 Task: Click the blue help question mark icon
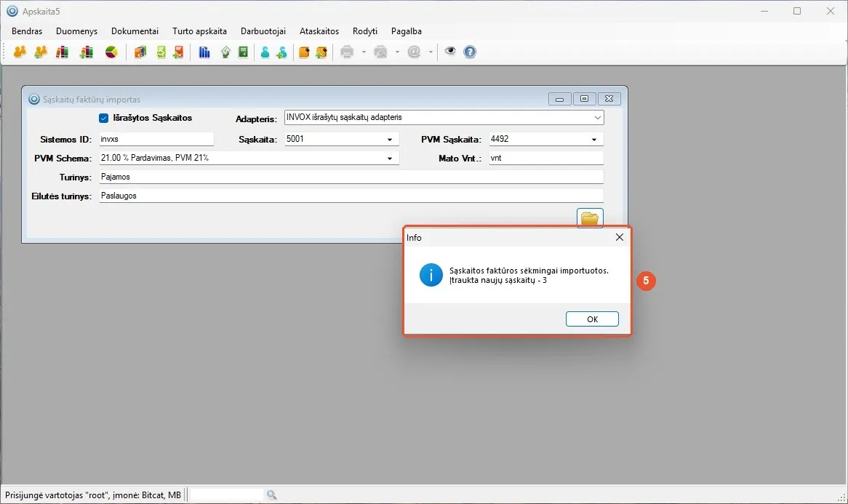point(470,52)
